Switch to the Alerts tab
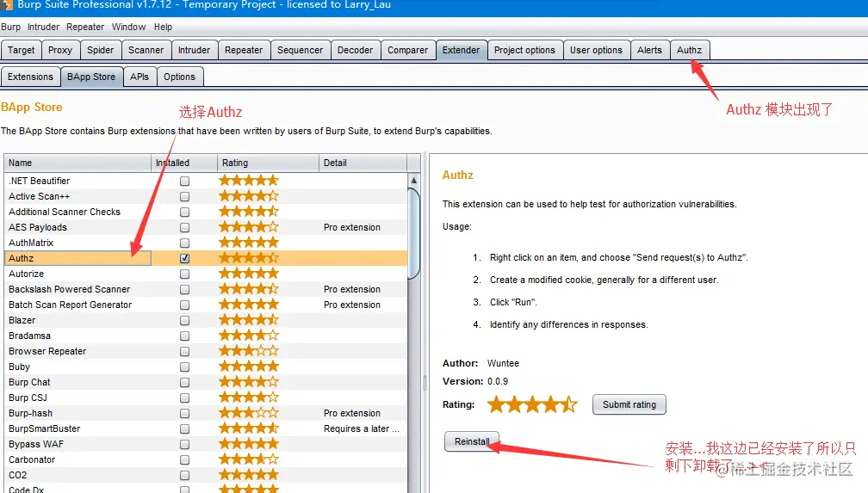The height and width of the screenshot is (493, 868). point(649,50)
